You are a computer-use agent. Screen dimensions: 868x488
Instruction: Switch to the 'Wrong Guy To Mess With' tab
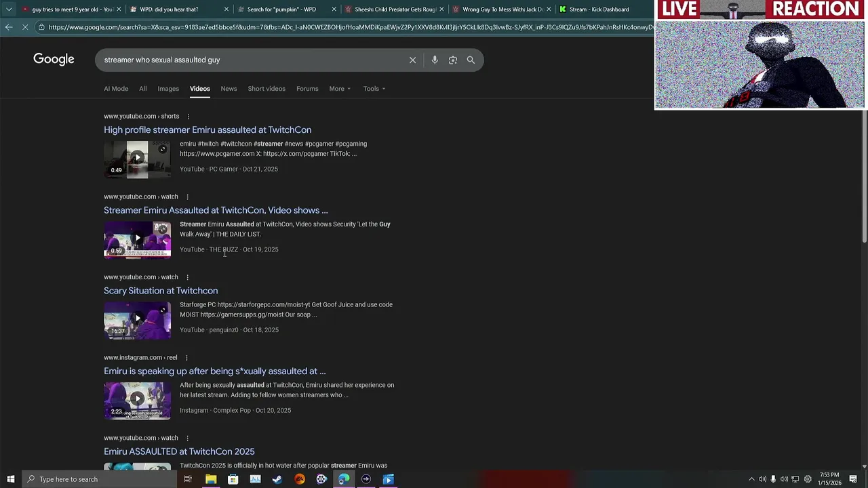500,9
